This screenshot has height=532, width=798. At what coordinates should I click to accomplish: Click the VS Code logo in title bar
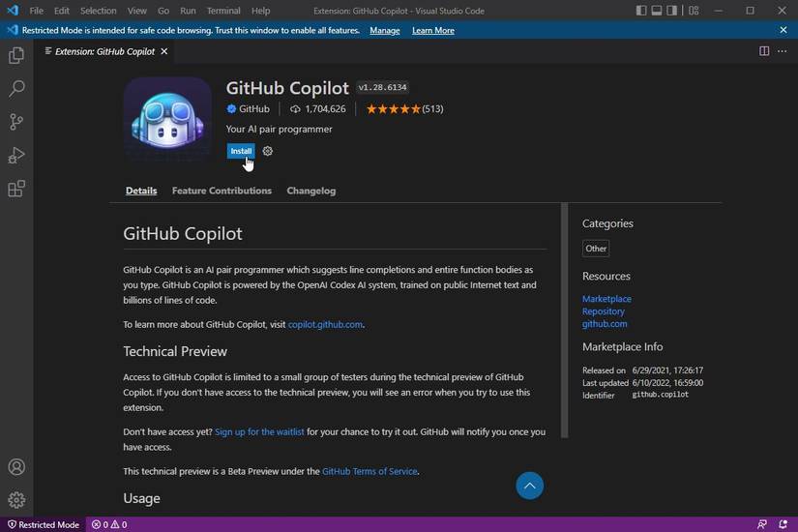coord(13,11)
